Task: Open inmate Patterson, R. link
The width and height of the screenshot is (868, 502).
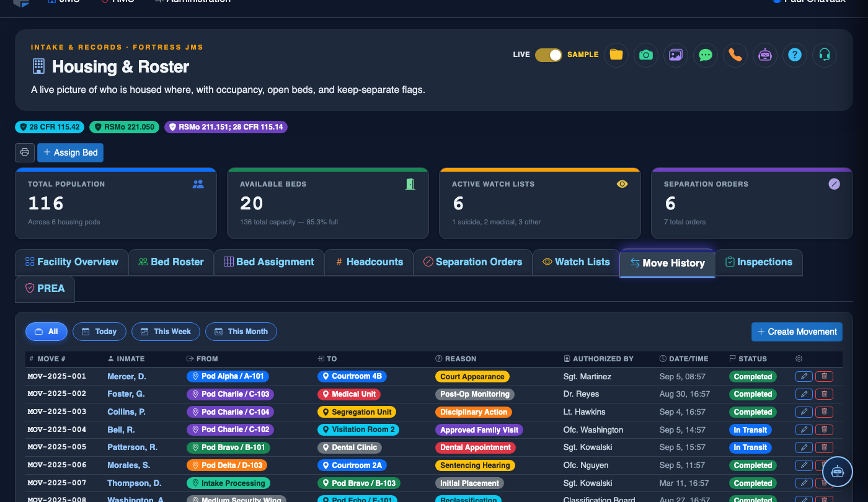Action: (x=132, y=447)
